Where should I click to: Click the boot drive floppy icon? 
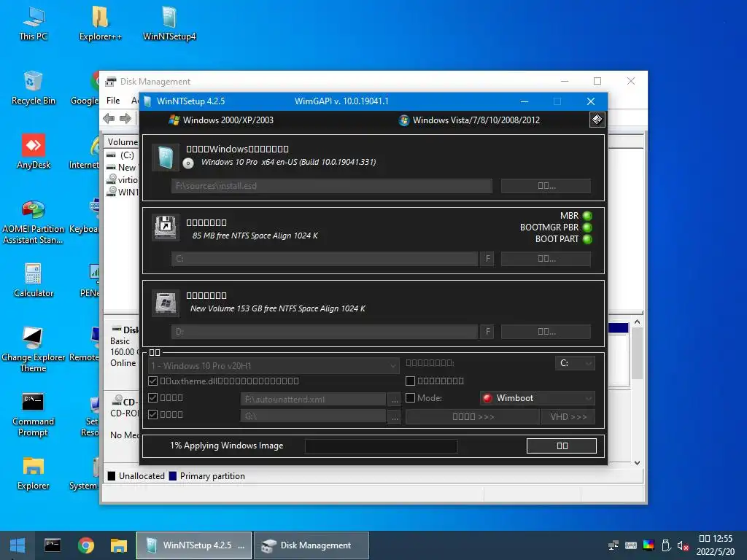pyautogui.click(x=166, y=227)
